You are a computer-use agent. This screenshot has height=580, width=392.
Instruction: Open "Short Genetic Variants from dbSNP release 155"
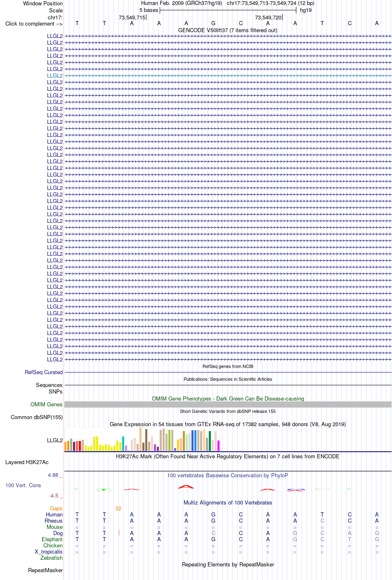228,411
